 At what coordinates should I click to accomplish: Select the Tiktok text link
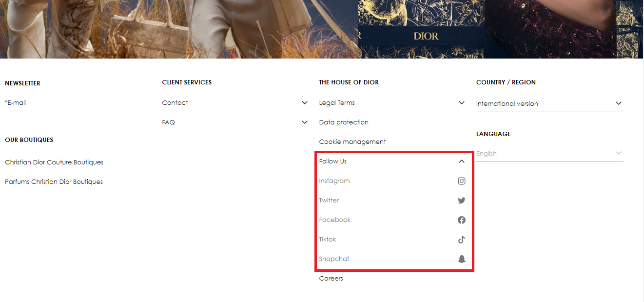pos(328,240)
